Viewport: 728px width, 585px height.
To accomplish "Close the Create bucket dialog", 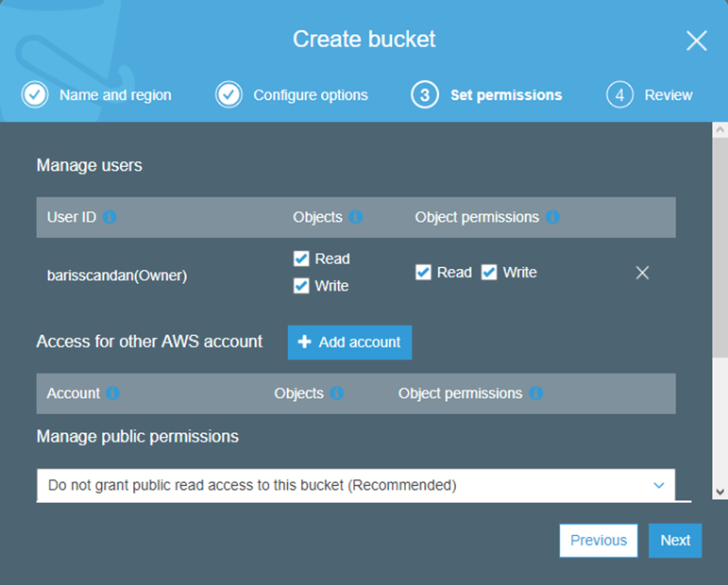I will pyautogui.click(x=697, y=41).
